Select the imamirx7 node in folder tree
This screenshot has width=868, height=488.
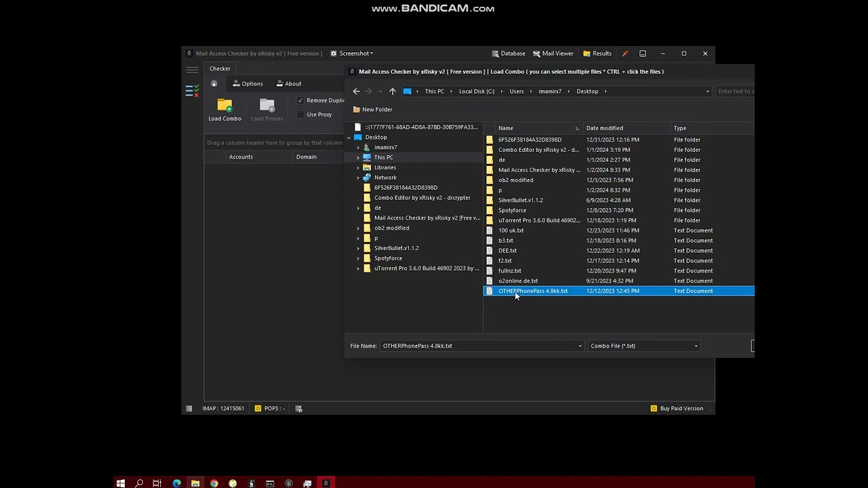(x=386, y=148)
